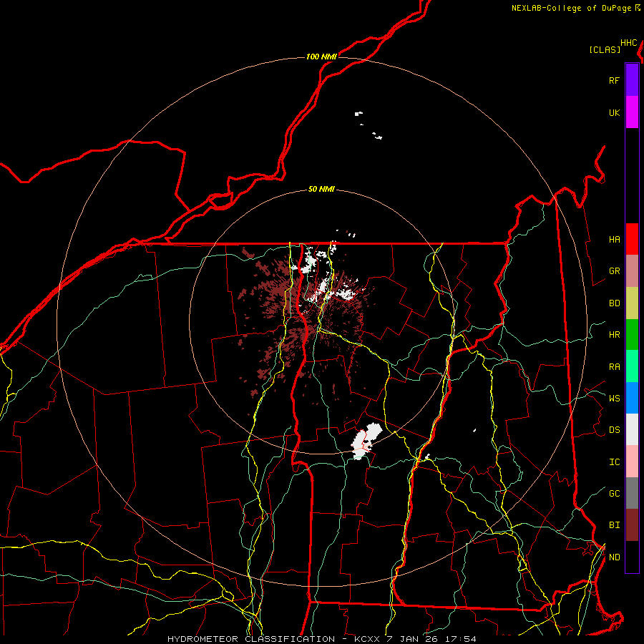Click the "GC" legend label

click(614, 493)
